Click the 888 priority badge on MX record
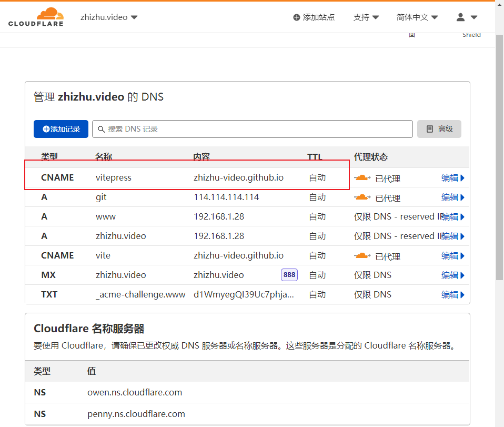The image size is (504, 427). (289, 275)
